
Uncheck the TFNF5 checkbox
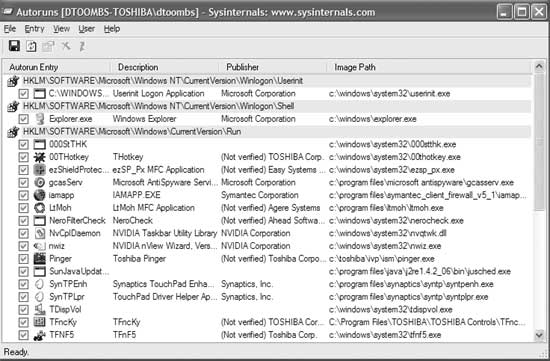click(24, 335)
